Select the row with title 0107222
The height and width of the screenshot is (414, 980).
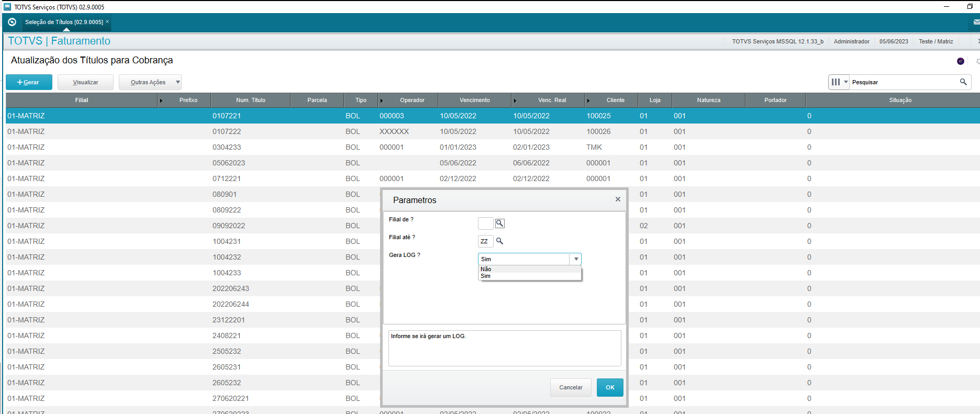(492, 131)
